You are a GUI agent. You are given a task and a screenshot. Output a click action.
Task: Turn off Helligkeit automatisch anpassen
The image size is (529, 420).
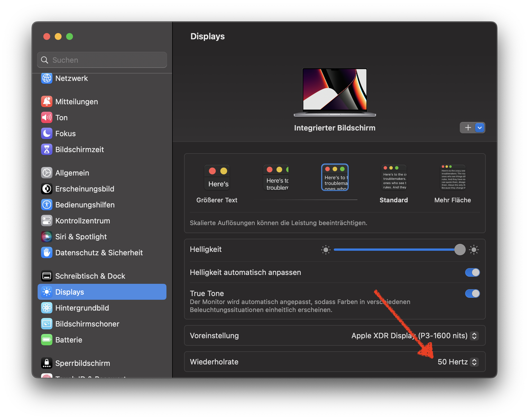pyautogui.click(x=472, y=272)
